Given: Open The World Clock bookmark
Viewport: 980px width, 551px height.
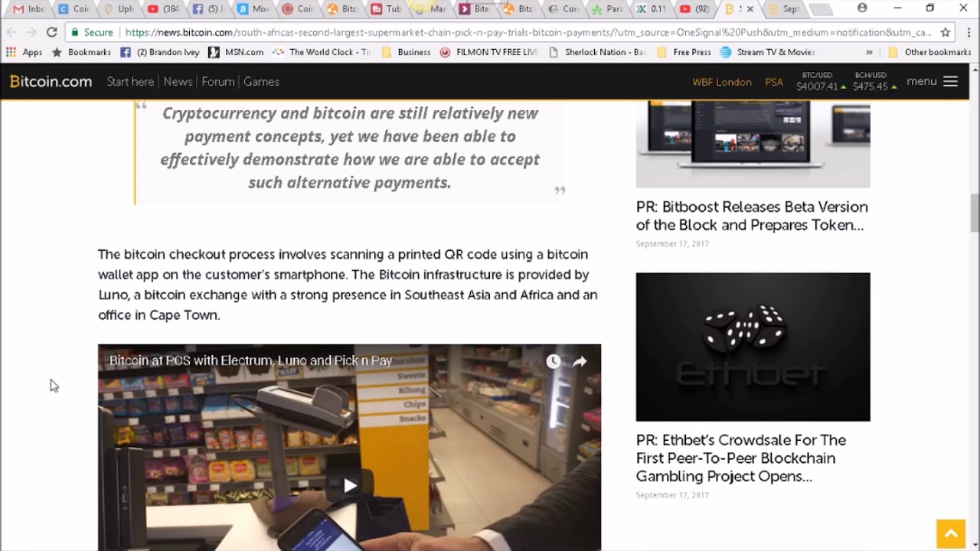Looking at the screenshot, I should pyautogui.click(x=321, y=52).
